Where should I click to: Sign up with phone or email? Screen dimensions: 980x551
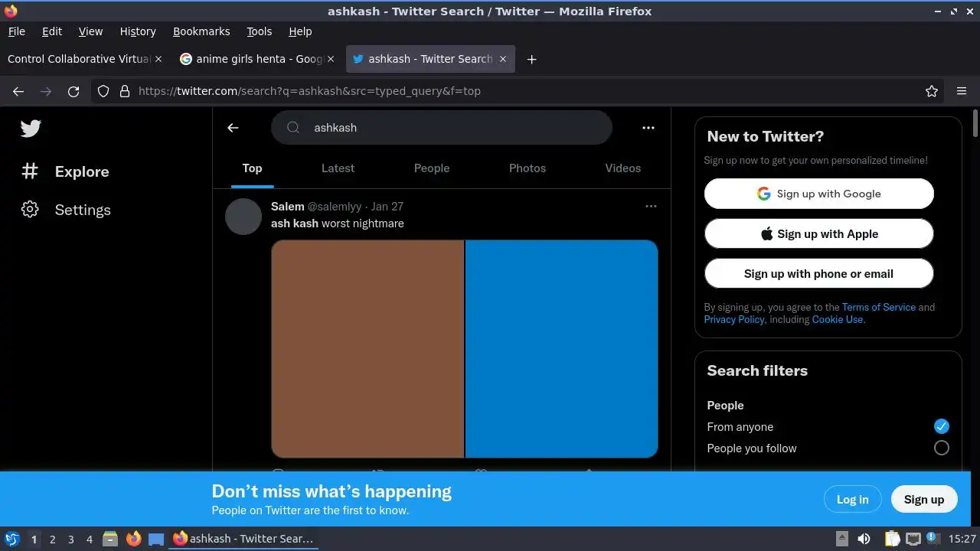(819, 273)
